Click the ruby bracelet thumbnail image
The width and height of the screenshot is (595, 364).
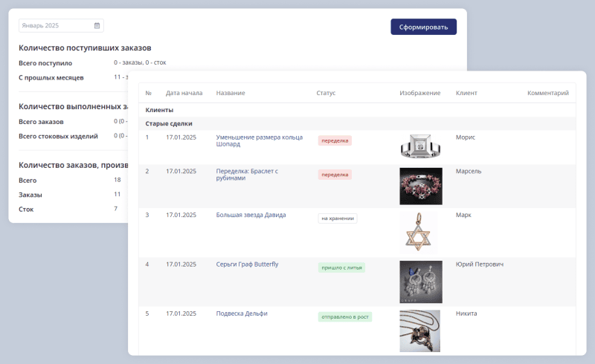pyautogui.click(x=420, y=186)
